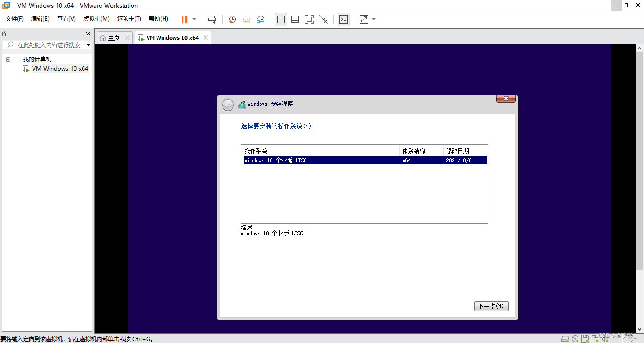The width and height of the screenshot is (644, 343).
Task: Maximize the VMware Workstation window
Action: pyautogui.click(x=627, y=5)
